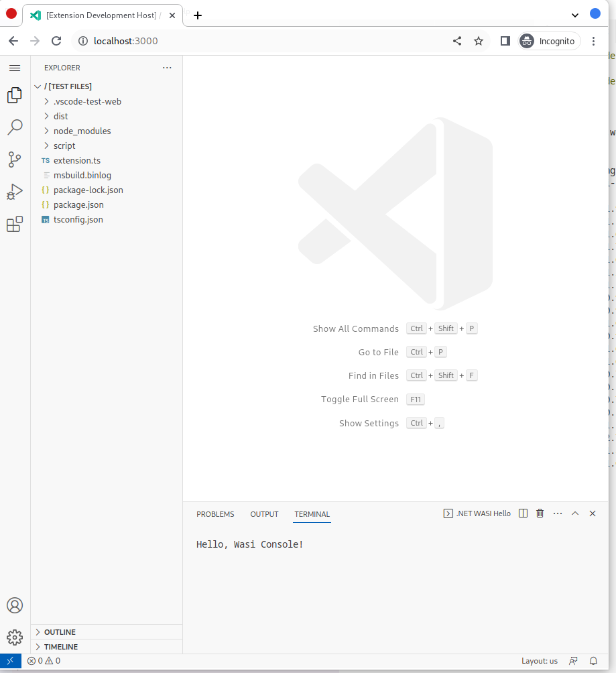Go back in the browser

click(x=13, y=41)
